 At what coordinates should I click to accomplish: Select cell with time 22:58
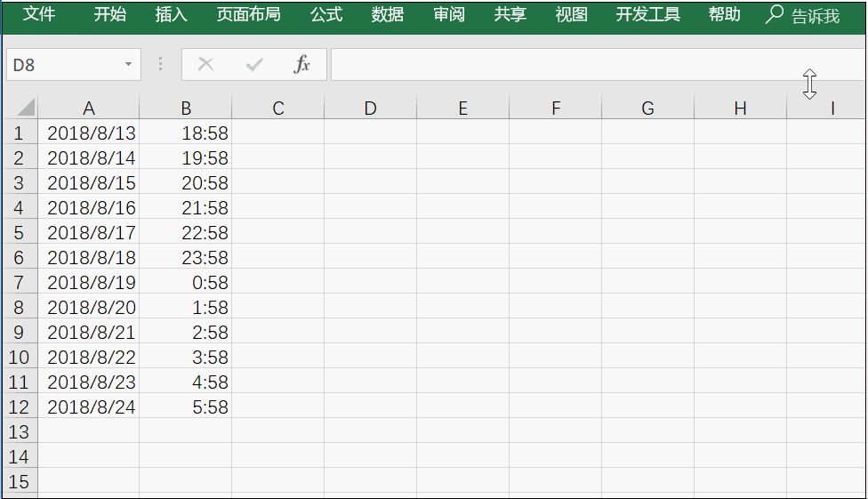tap(186, 232)
